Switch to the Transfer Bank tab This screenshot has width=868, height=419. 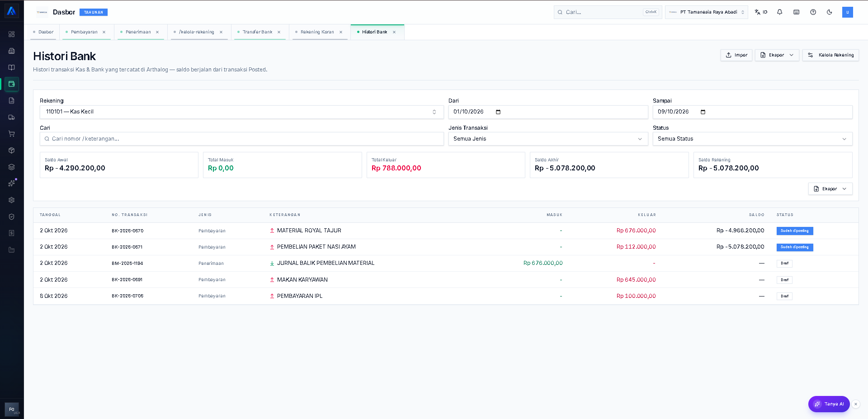(x=257, y=32)
